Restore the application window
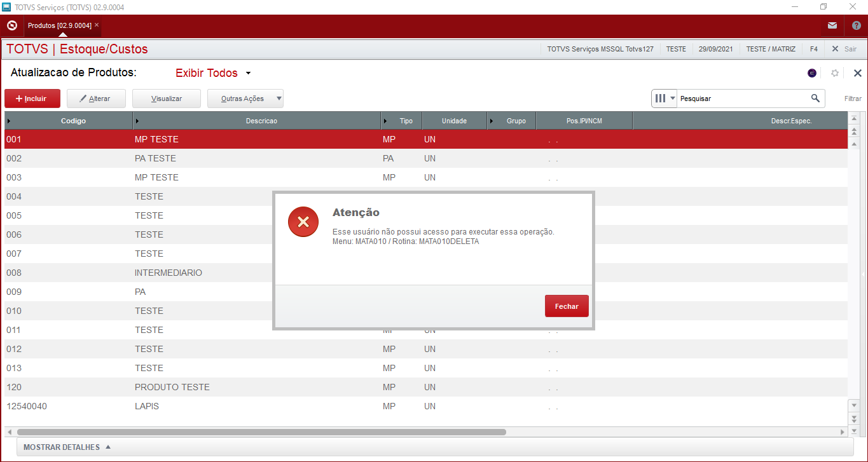The height and width of the screenshot is (462, 868). 823,7
